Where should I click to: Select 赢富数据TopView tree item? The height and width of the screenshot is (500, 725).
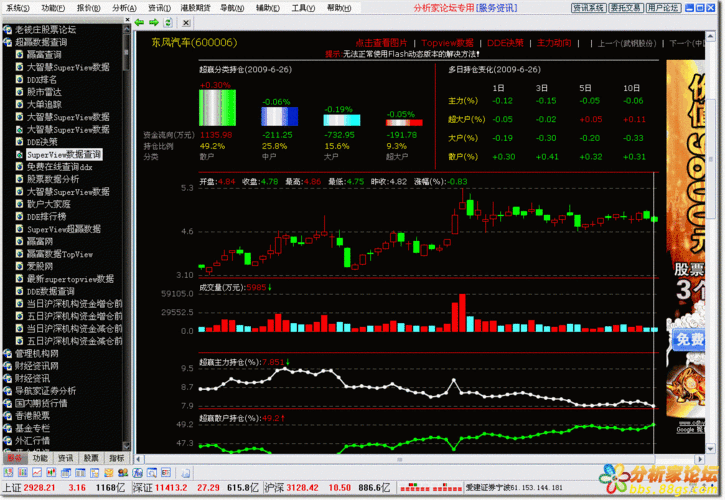pos(60,254)
